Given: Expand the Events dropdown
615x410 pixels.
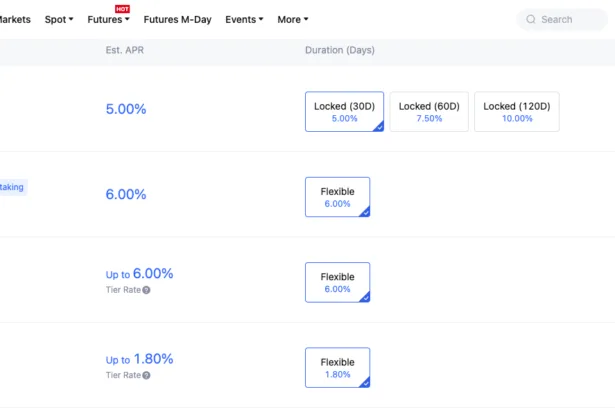Looking at the screenshot, I should coord(244,19).
